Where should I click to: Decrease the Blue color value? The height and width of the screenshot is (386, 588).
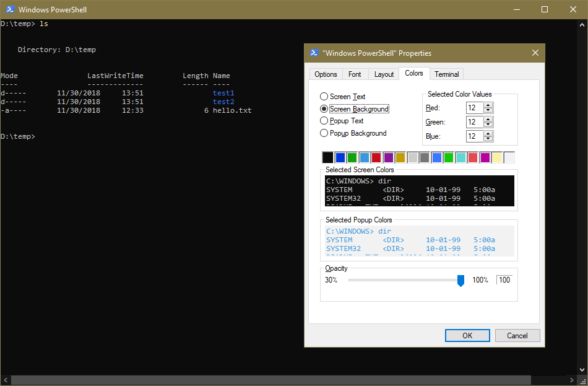[x=488, y=139]
